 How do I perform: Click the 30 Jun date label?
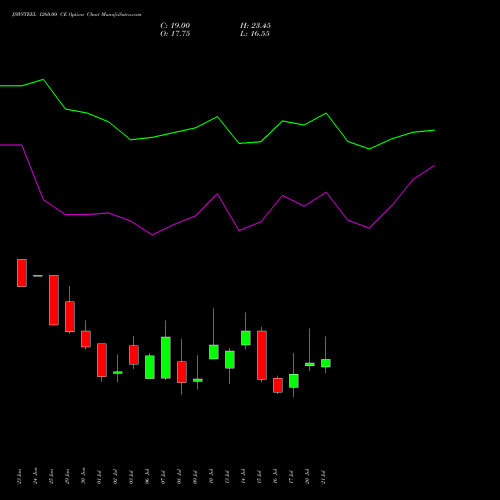[83, 476]
